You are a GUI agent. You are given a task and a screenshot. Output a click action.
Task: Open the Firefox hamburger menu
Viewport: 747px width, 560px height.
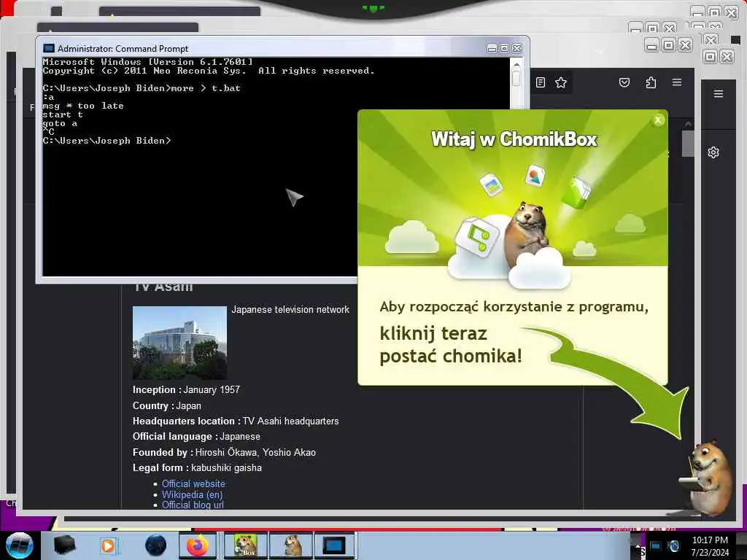676,82
